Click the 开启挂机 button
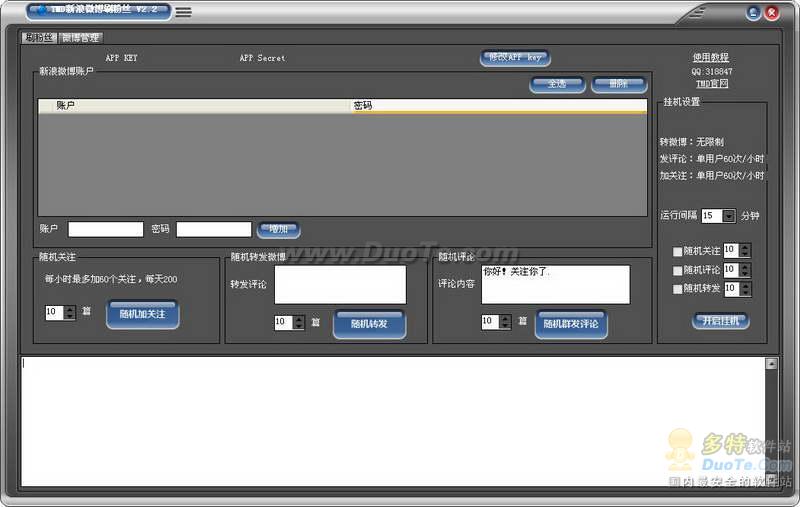 tap(720, 321)
